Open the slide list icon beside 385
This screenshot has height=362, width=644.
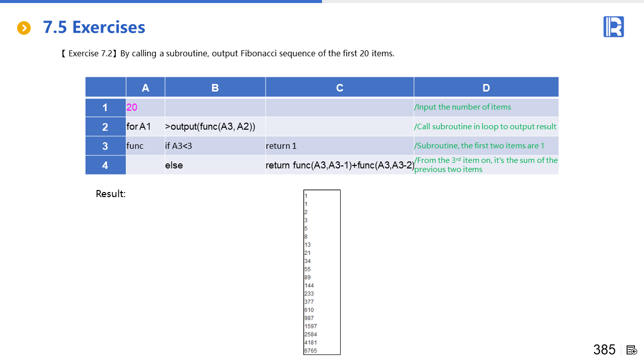tap(632, 350)
